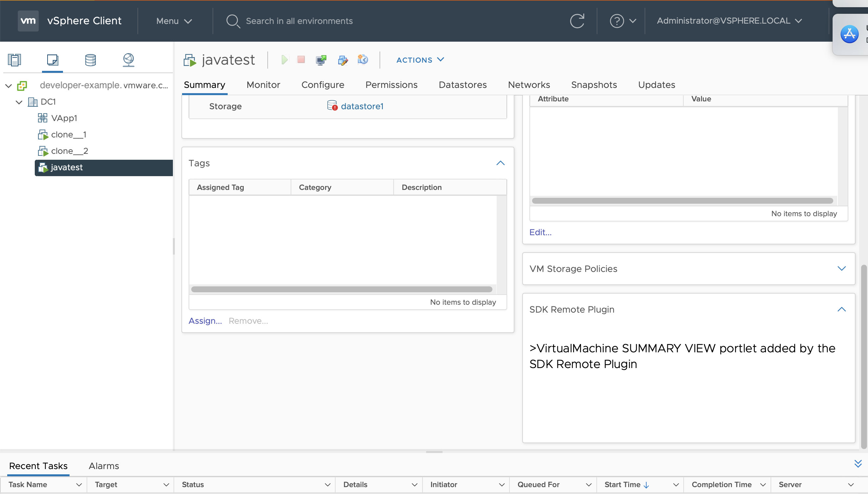Collapse the developer-example vCenter node
This screenshot has height=494, width=868.
(x=9, y=86)
